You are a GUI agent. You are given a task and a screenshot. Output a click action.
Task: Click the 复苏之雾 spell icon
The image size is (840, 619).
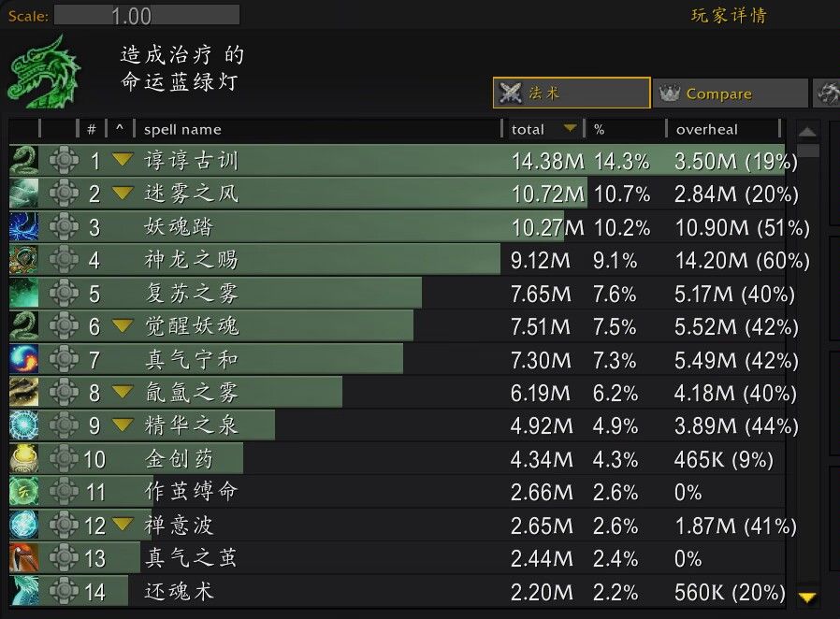click(x=23, y=293)
